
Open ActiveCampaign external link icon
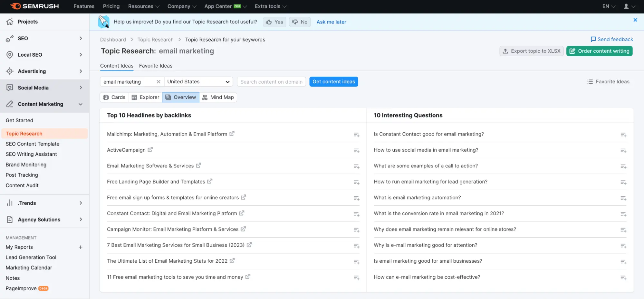(150, 149)
